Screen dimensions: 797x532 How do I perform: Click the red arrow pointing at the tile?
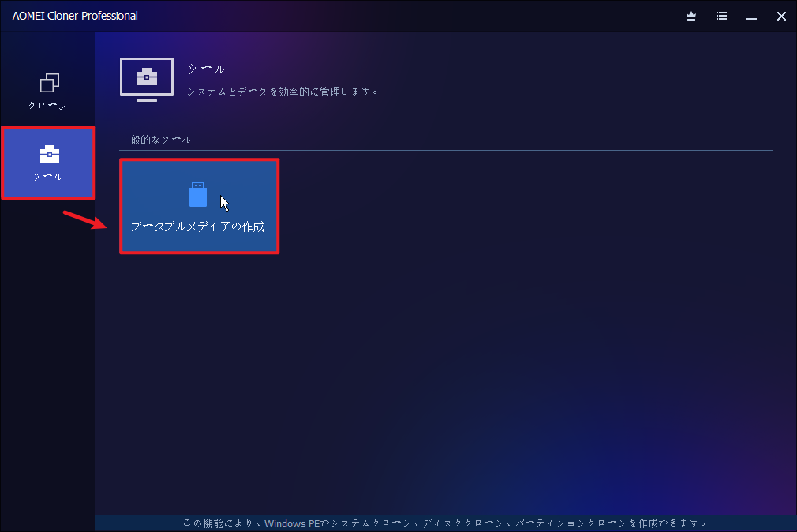(x=86, y=219)
